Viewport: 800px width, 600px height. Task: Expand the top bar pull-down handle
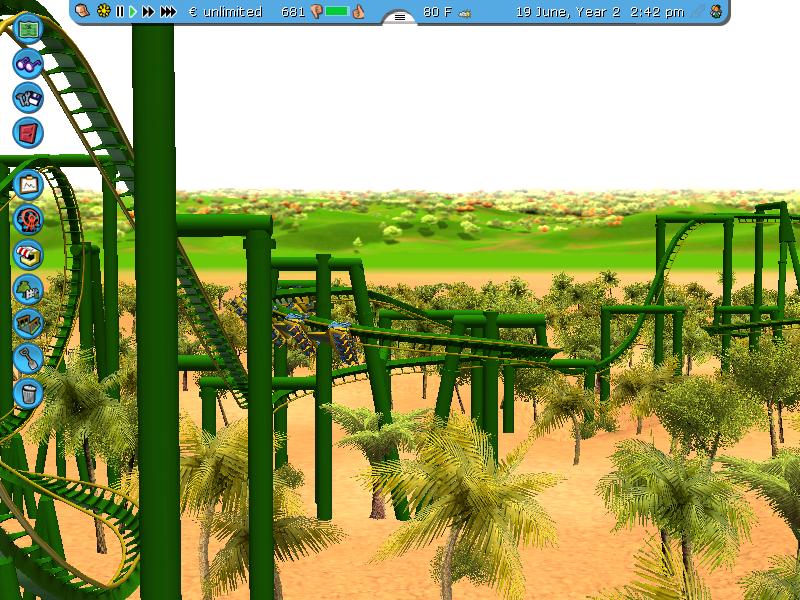tap(399, 17)
